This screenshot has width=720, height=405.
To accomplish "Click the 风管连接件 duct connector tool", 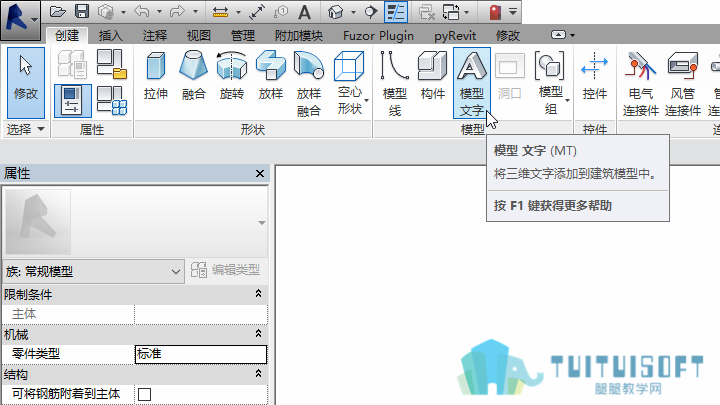I will pos(683,84).
